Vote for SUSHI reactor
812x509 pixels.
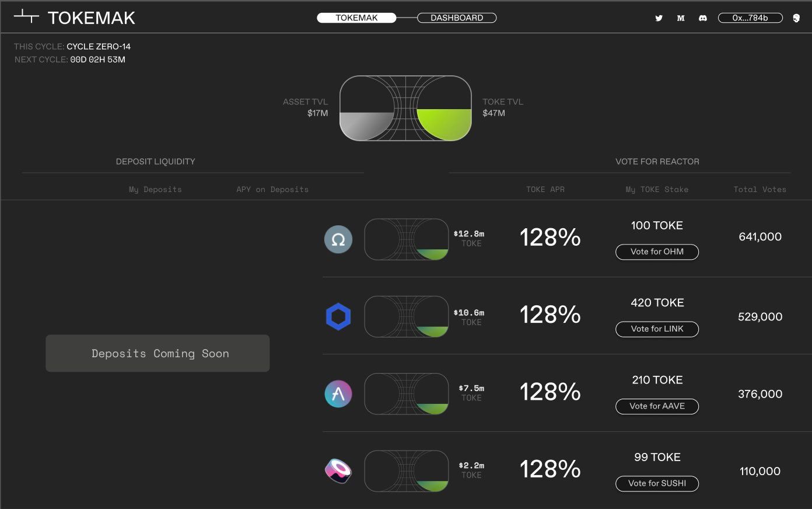[x=657, y=483]
